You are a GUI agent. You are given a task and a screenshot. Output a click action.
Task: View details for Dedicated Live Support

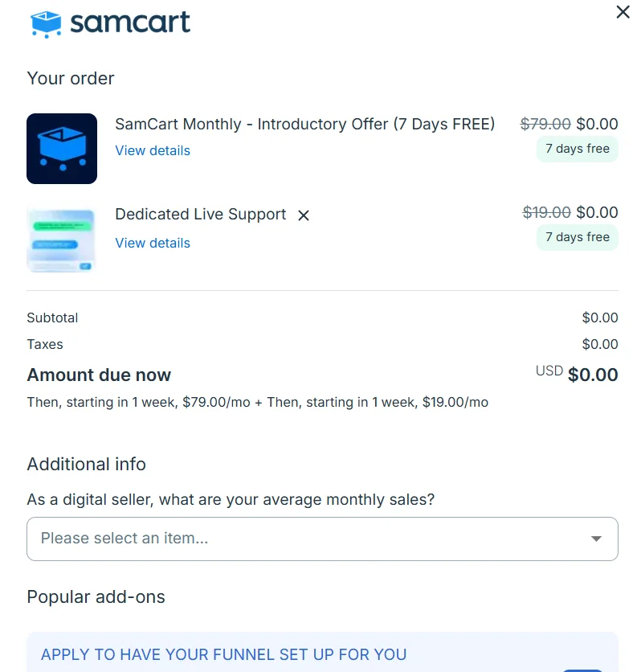point(153,243)
